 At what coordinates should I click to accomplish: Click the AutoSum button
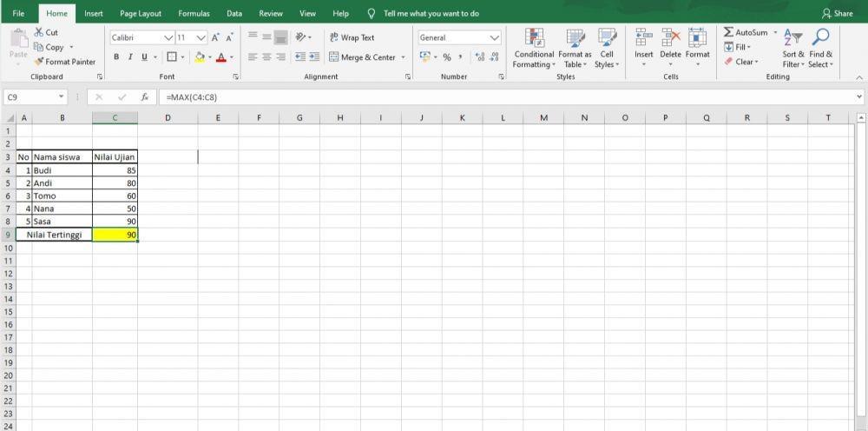746,33
